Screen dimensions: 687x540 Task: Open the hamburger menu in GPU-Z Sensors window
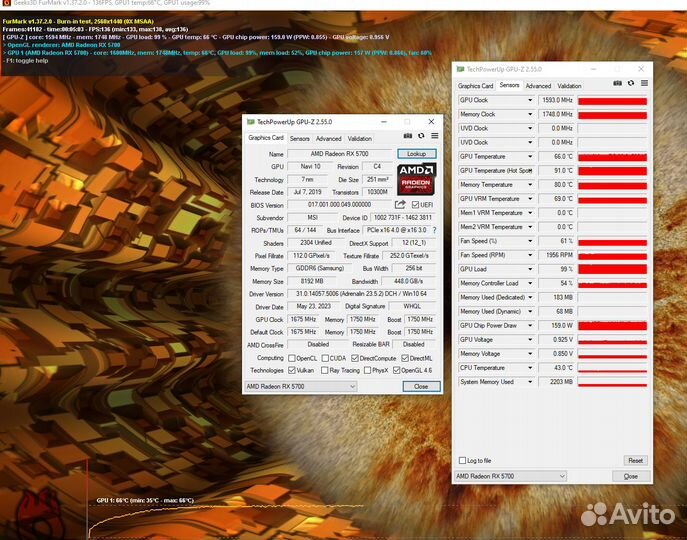pos(645,83)
